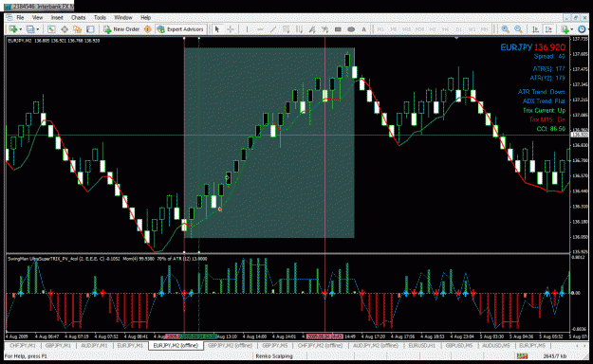This screenshot has height=364, width=593.
Task: Zoom in on the chart
Action: pos(506,29)
